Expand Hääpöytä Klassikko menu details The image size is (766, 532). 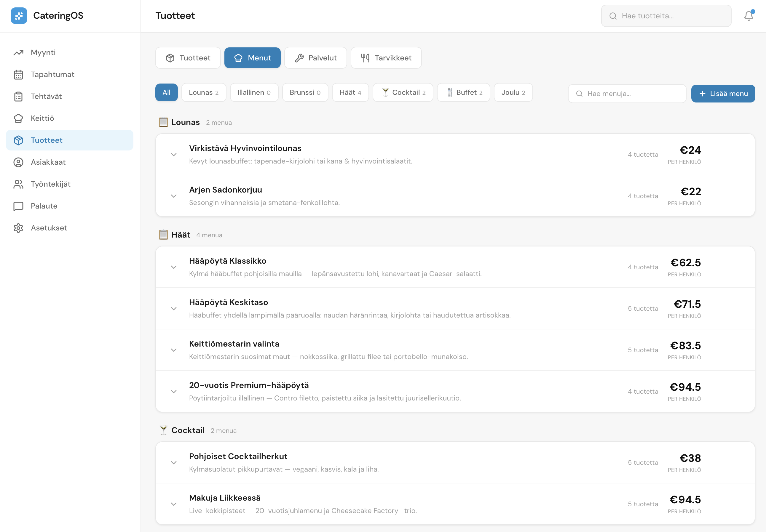(173, 267)
